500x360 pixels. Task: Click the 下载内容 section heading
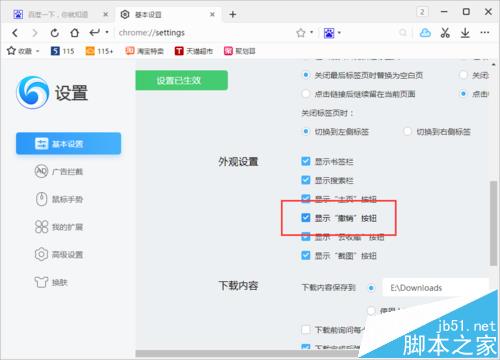(x=238, y=286)
